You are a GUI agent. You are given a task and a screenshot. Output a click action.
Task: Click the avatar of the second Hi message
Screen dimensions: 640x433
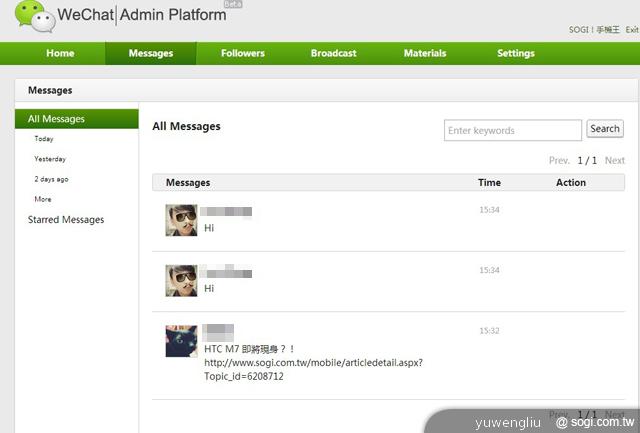(x=181, y=281)
